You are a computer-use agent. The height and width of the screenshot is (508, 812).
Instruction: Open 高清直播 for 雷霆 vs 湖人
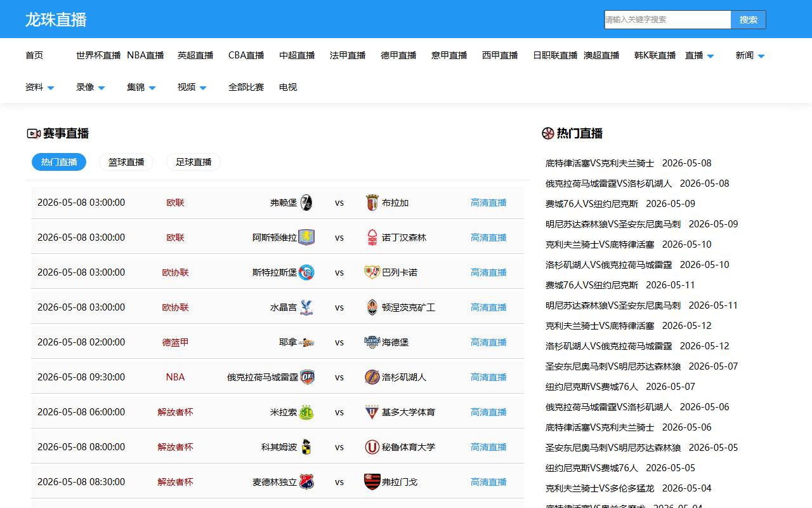[488, 377]
